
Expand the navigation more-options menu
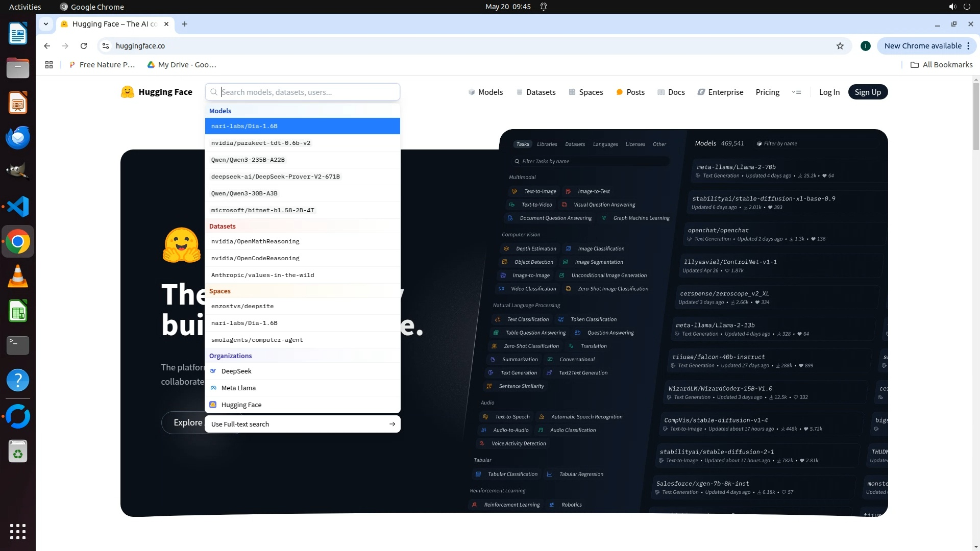pos(796,92)
